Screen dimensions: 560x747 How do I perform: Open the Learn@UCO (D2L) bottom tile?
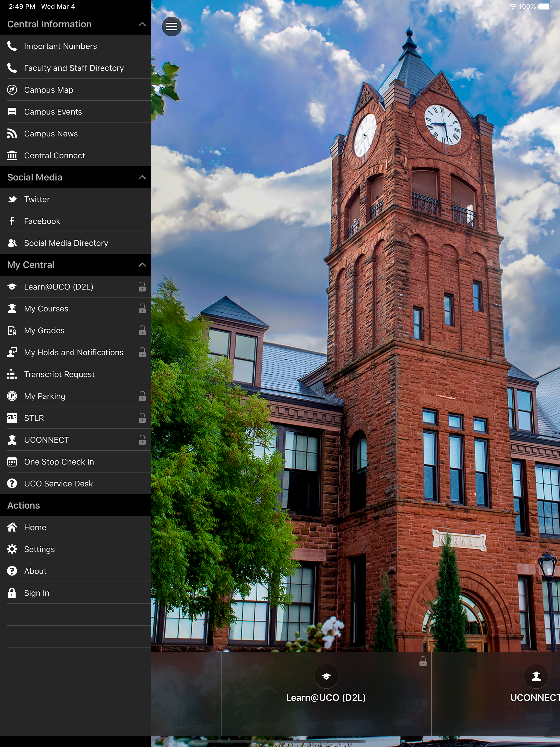326,689
